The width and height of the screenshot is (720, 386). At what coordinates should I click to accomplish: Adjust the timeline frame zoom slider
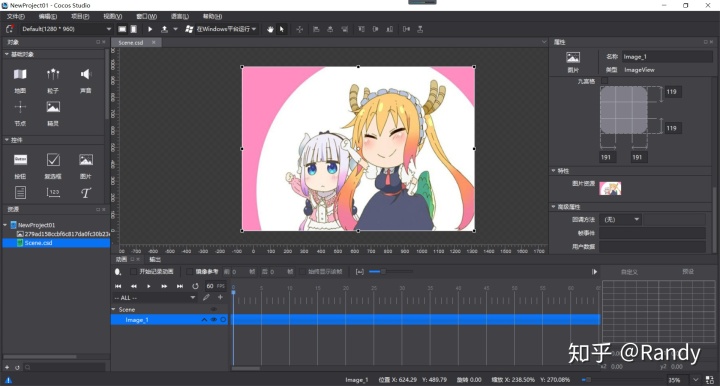(390, 272)
